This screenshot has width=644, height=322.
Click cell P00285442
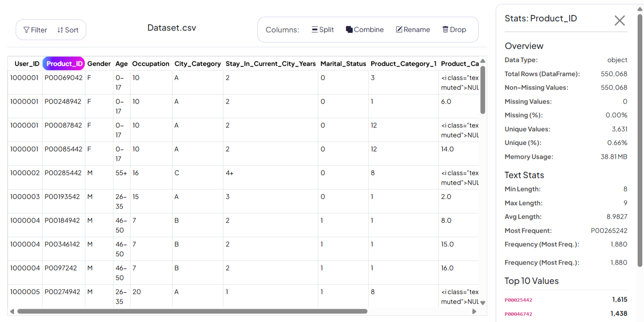(64, 178)
